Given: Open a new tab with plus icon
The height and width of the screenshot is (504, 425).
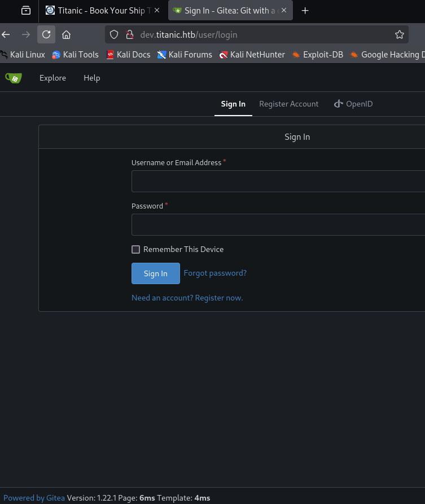Looking at the screenshot, I should coord(305,11).
